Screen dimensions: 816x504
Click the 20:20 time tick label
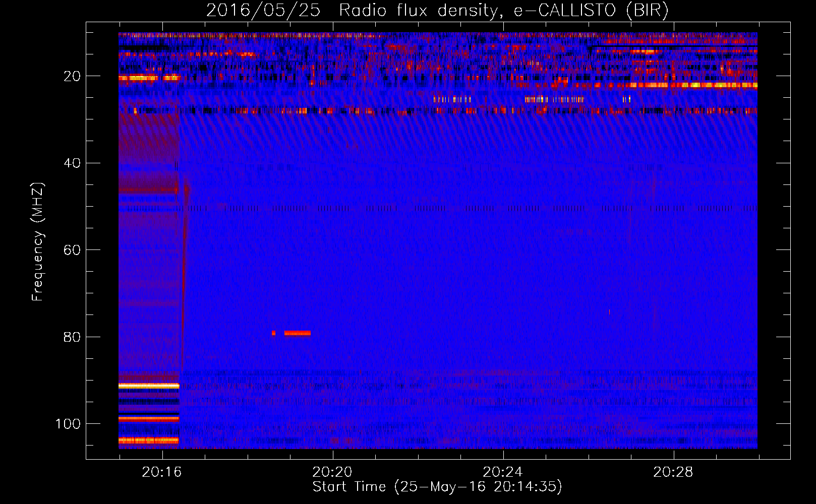332,472
